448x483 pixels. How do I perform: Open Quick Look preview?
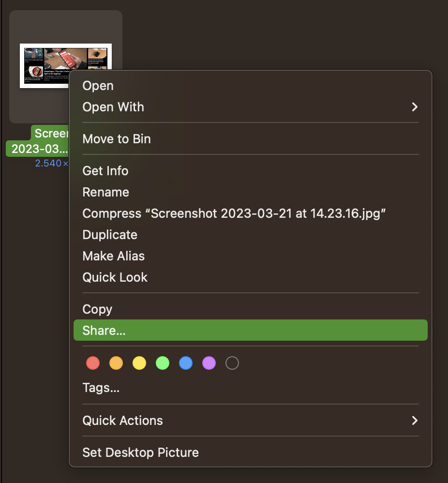pyautogui.click(x=115, y=277)
